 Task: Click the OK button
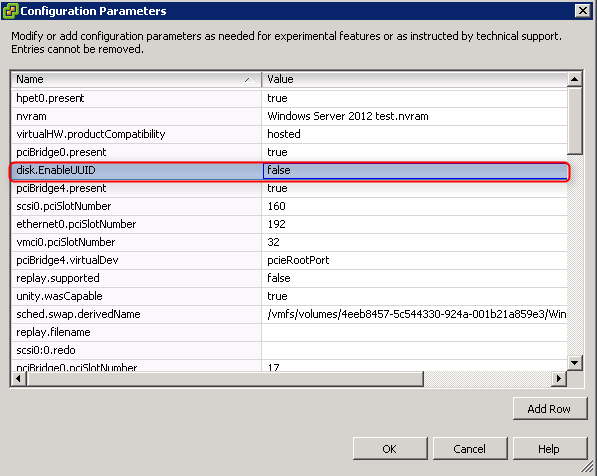(390, 449)
